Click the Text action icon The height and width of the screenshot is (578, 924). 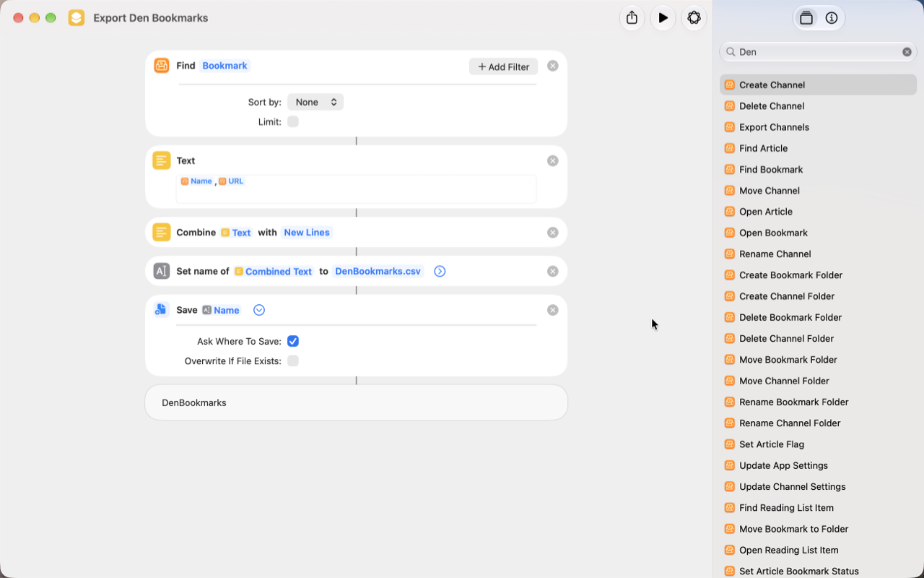(x=162, y=160)
